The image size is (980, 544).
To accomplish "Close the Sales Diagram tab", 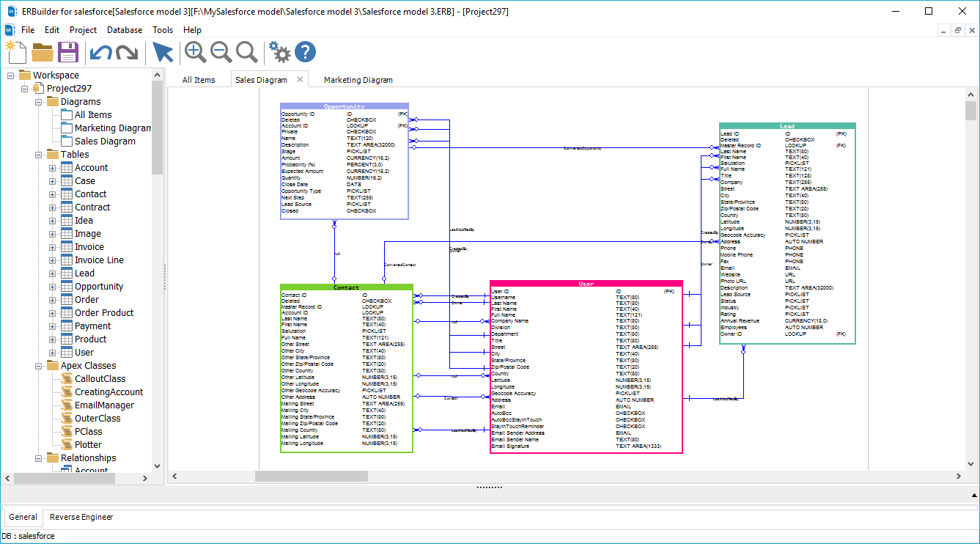I will point(300,79).
